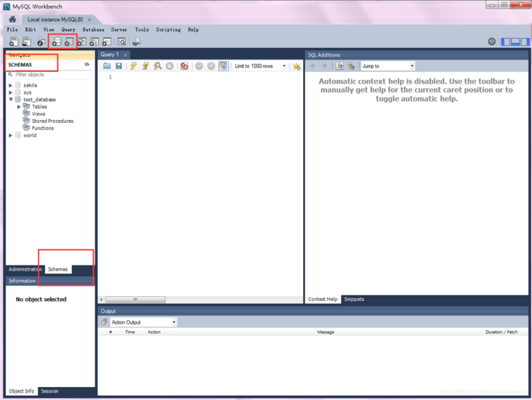532x400 pixels.
Task: Open the Tools menu
Action: point(142,30)
